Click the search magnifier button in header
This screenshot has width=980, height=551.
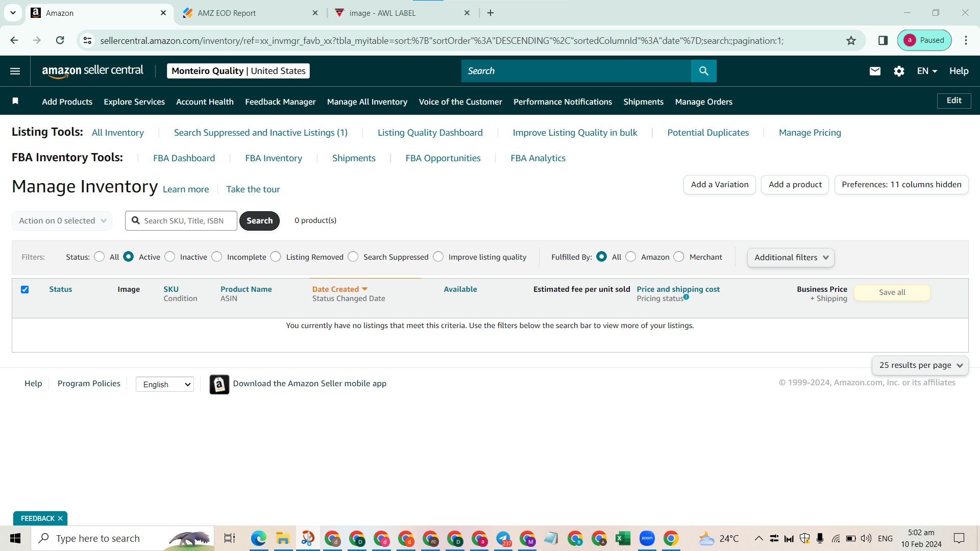(x=703, y=71)
